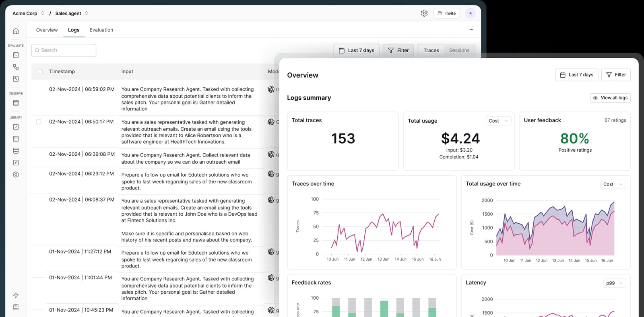Viewport: 644px width, 317px height.
Task: Open the home icon in sidebar
Action: [x=16, y=31]
